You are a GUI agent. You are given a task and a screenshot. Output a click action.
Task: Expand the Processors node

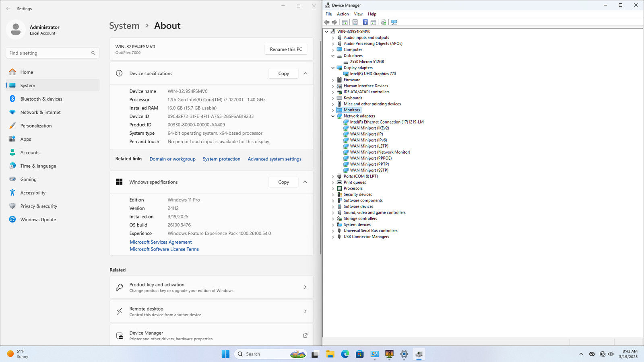[x=333, y=189]
